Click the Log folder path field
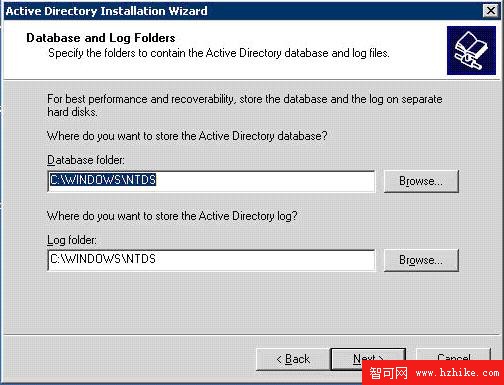Screen dimensions: 504x385 [x=211, y=260]
